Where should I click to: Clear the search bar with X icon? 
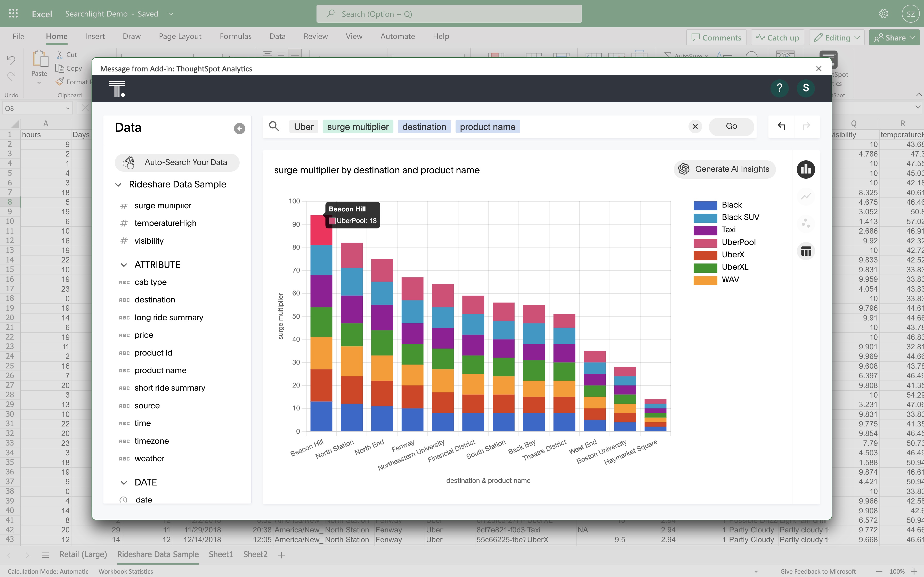pos(695,127)
